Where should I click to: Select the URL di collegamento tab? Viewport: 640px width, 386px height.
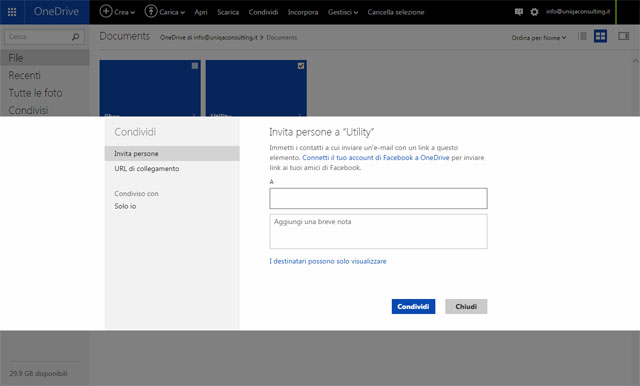coord(147,169)
